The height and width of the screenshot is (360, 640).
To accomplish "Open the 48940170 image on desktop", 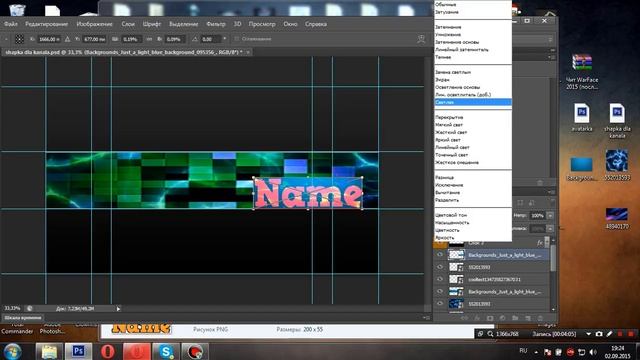I will click(x=617, y=218).
